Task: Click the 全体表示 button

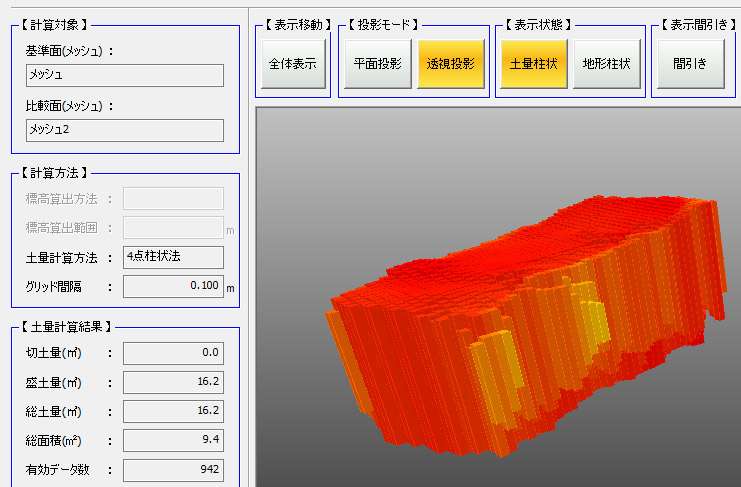Action: 293,63
